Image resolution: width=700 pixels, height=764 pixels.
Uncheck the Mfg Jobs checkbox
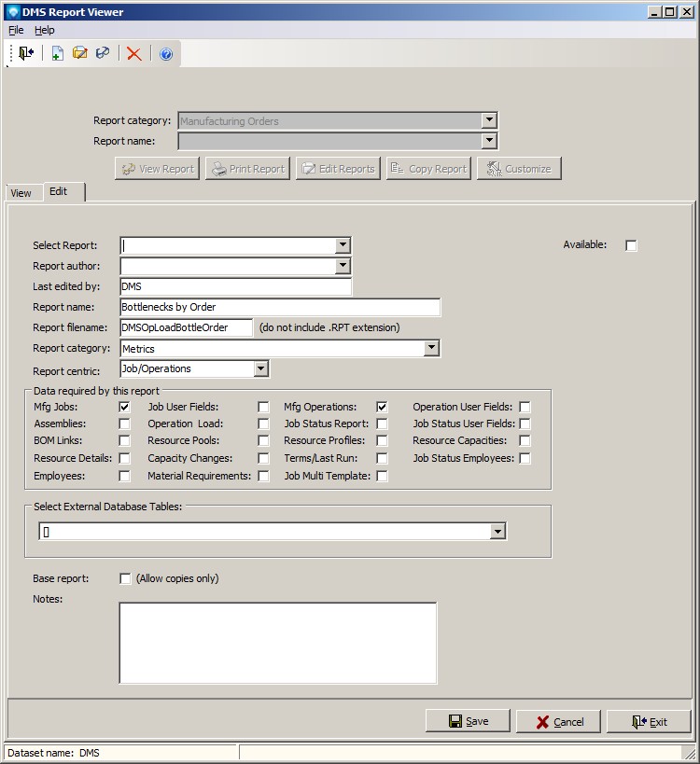[124, 407]
